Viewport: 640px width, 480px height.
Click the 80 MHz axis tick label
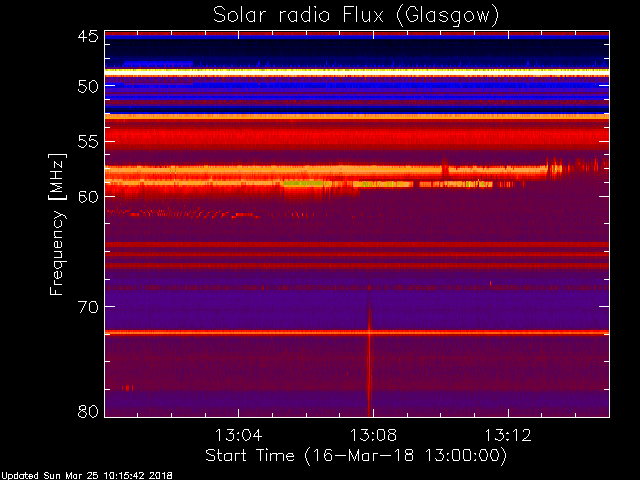(88, 411)
